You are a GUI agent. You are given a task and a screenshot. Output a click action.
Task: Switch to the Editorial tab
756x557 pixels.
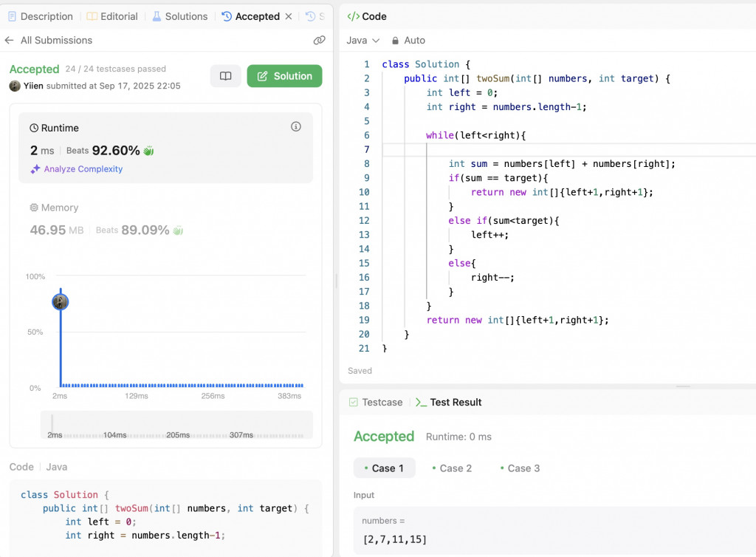pos(112,16)
